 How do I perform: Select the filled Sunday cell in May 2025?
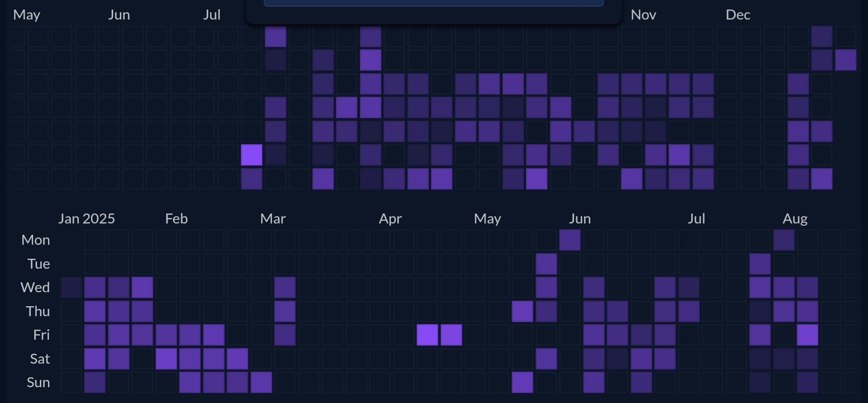(523, 383)
